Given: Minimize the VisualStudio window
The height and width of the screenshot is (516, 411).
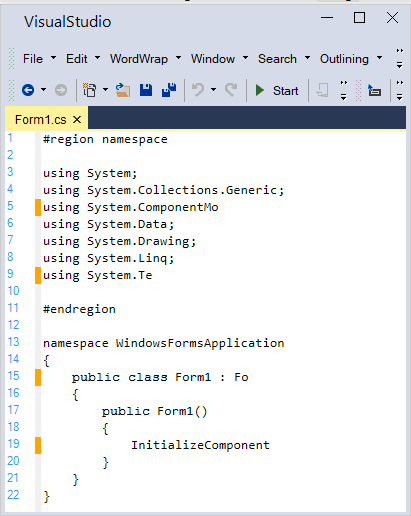Looking at the screenshot, I should coord(327,18).
